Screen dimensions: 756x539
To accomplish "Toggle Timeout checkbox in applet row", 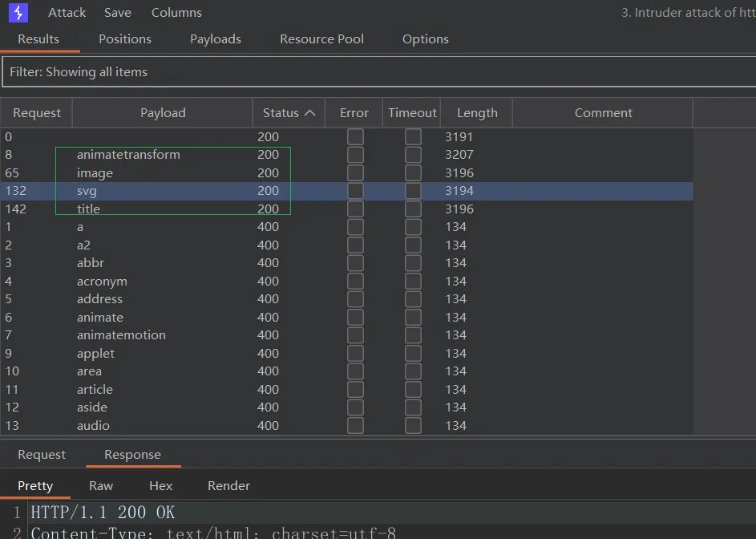I will pos(413,353).
